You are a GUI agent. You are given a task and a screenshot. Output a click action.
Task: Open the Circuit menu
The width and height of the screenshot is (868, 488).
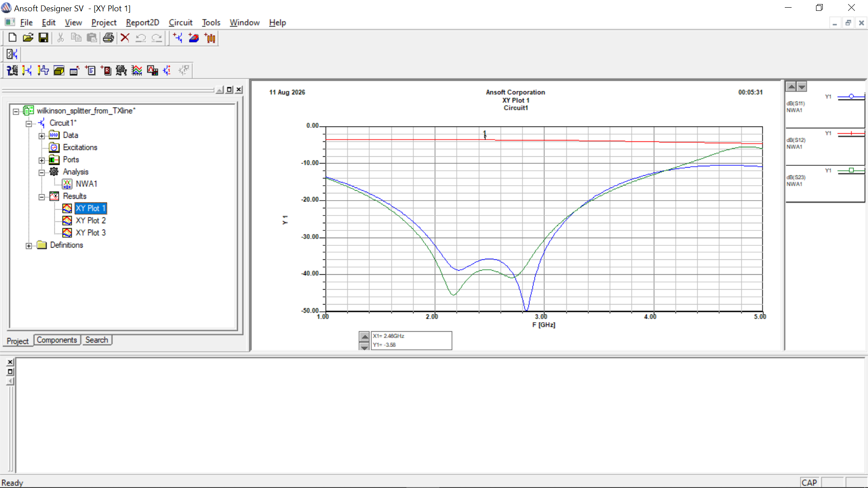180,23
